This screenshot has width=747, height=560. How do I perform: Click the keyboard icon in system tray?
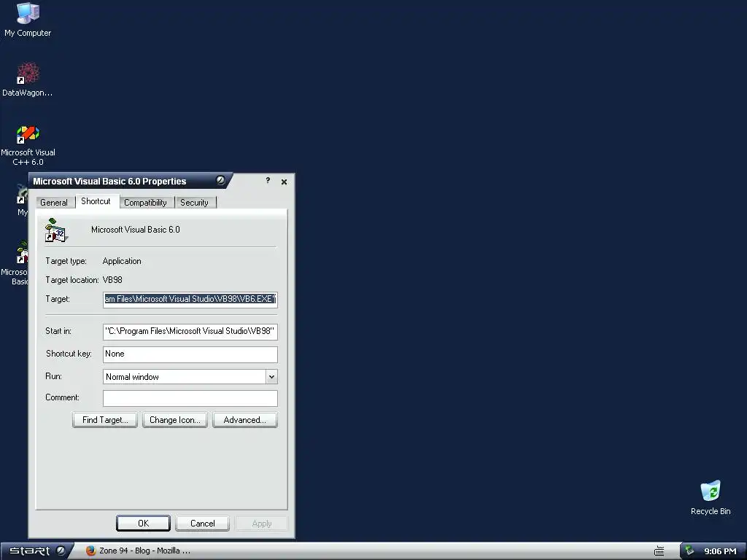pos(659,551)
